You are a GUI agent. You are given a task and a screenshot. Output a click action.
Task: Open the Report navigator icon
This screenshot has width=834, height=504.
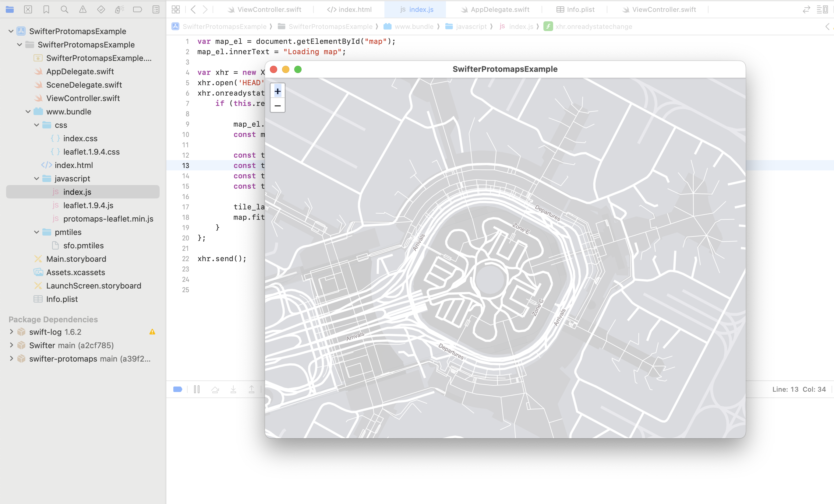tap(156, 9)
